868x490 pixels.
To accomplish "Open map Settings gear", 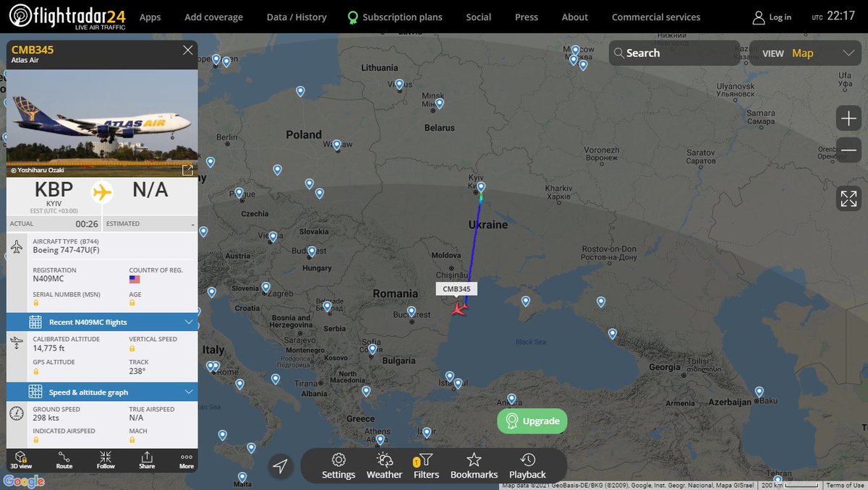I will tap(339, 465).
